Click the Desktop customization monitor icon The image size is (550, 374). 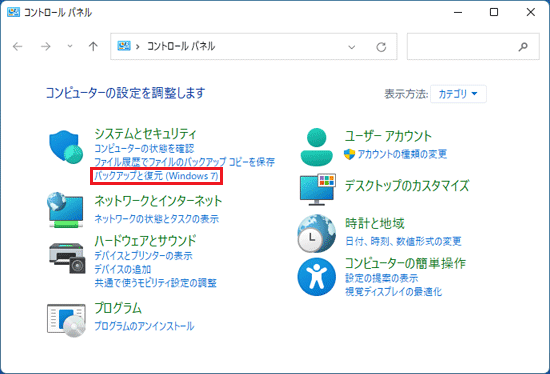pos(317,189)
